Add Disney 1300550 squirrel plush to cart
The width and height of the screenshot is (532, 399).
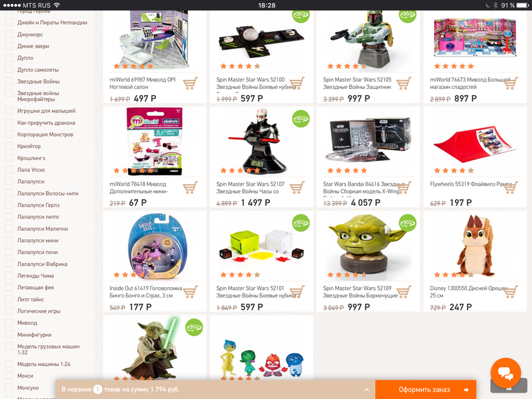point(511,292)
